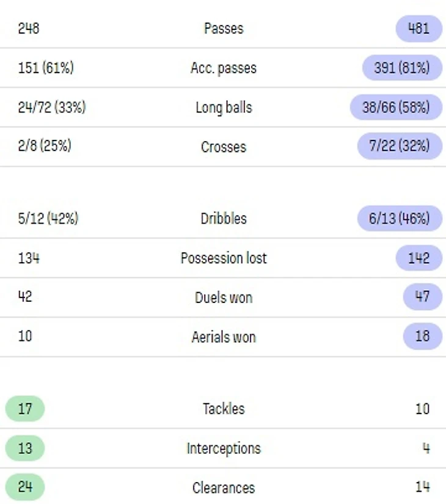Click the 391 (81%) accurate passes badge
This screenshot has height=504, width=446.
pos(402,68)
